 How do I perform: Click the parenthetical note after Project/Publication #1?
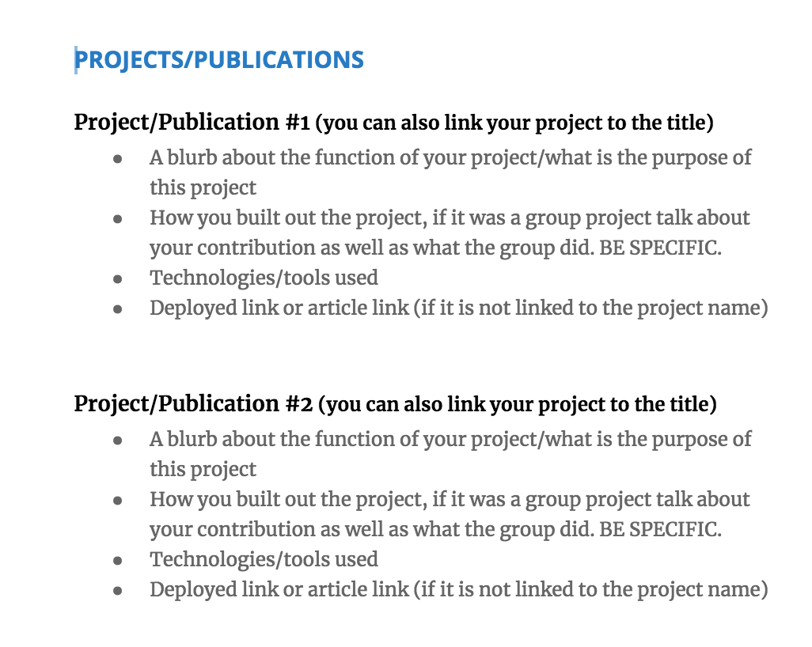click(518, 123)
